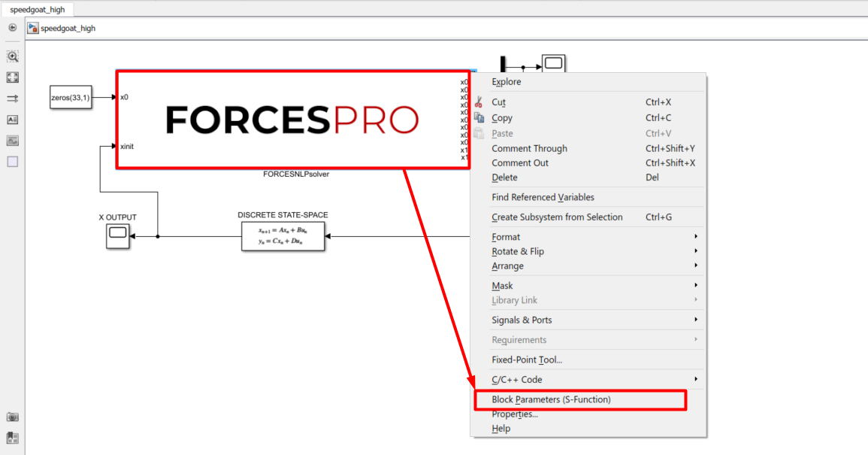Viewport: 868px width, 455px height.
Task: Choose Comment Out from context menu
Action: (x=520, y=163)
